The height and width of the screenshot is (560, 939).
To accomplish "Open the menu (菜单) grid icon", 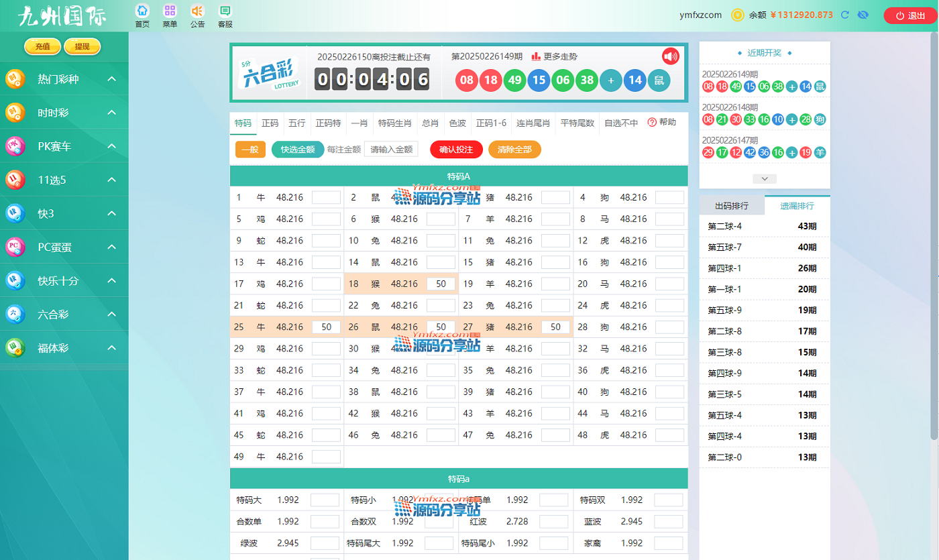I will click(x=170, y=11).
